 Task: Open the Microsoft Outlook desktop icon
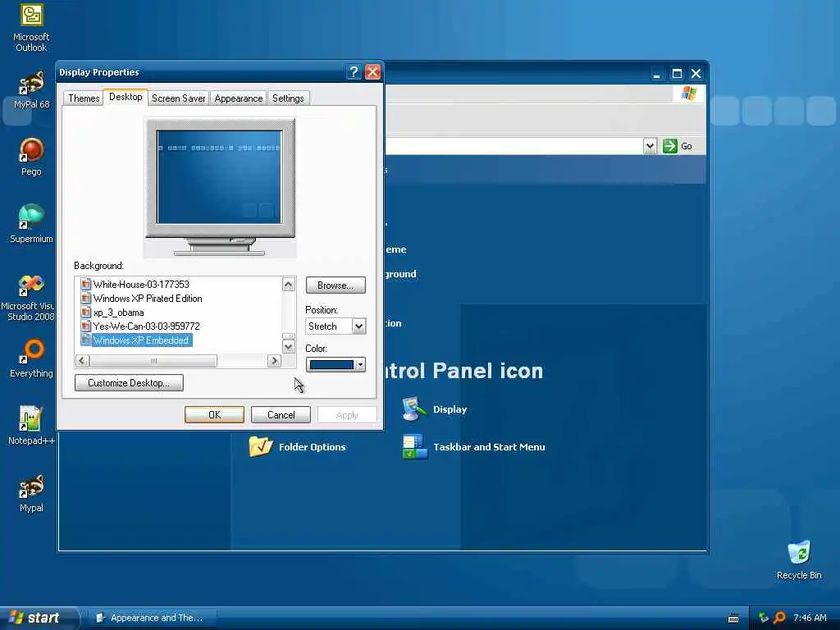[31, 27]
